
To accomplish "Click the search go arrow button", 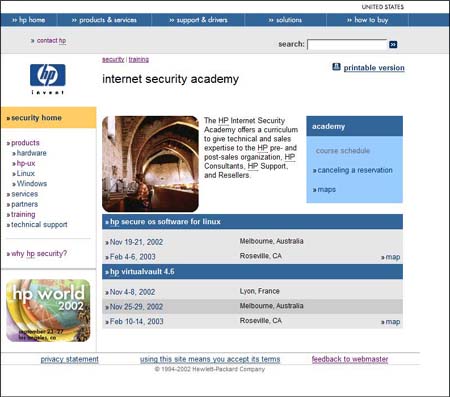I will (393, 44).
